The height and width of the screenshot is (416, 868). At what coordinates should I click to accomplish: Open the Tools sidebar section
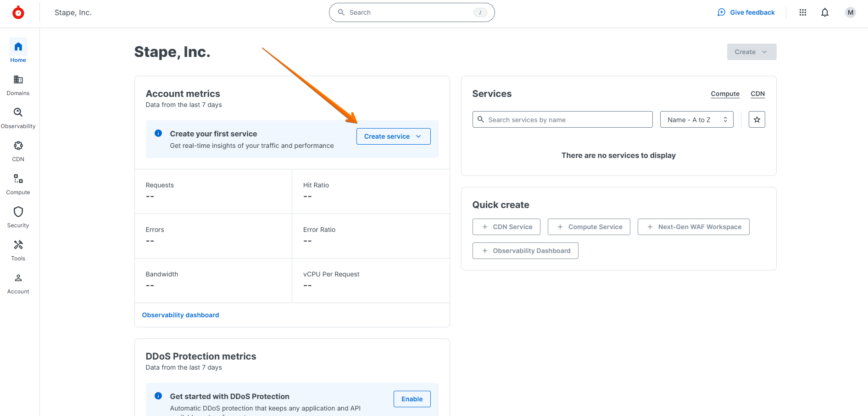point(18,251)
